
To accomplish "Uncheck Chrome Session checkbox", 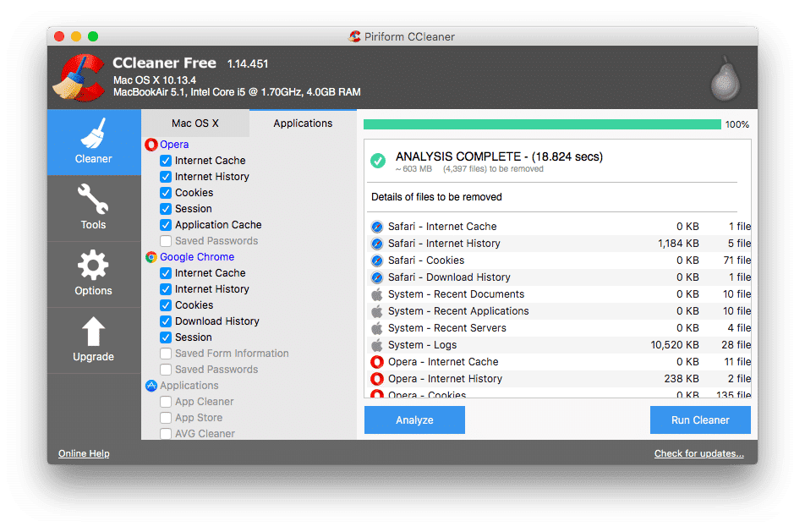I will 166,337.
